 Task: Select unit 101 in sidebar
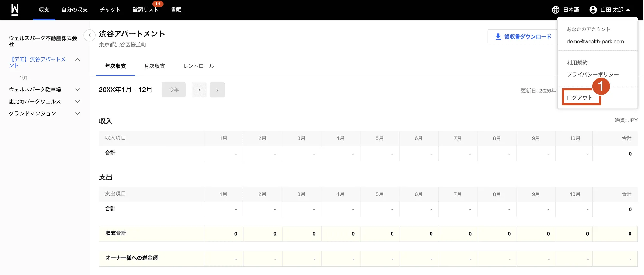click(24, 78)
